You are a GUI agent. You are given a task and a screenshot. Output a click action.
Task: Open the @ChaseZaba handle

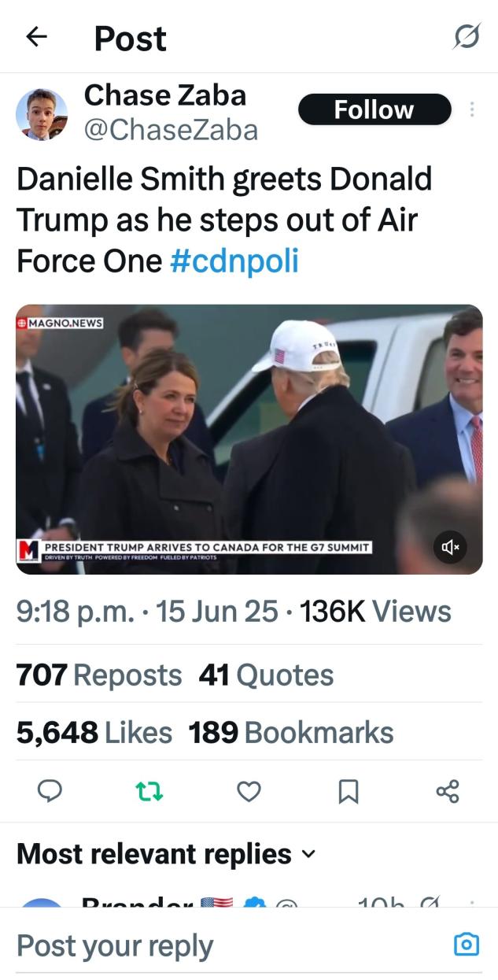171,130
